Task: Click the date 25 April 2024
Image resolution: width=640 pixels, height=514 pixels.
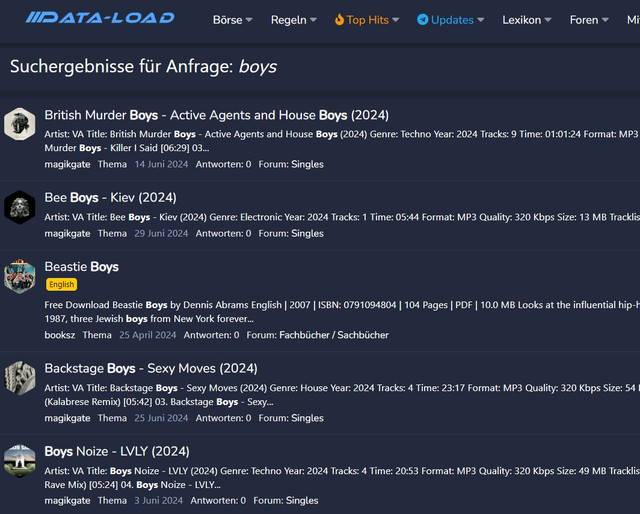Action: click(148, 335)
